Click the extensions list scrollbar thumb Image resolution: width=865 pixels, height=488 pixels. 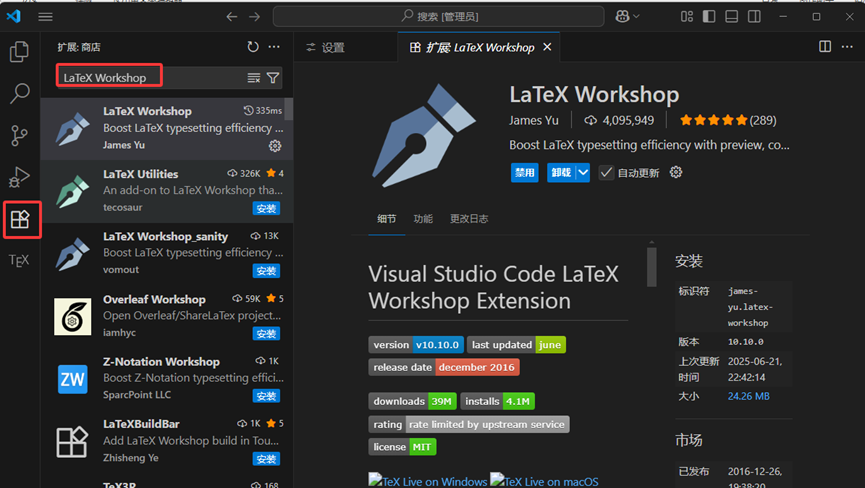pyautogui.click(x=289, y=109)
